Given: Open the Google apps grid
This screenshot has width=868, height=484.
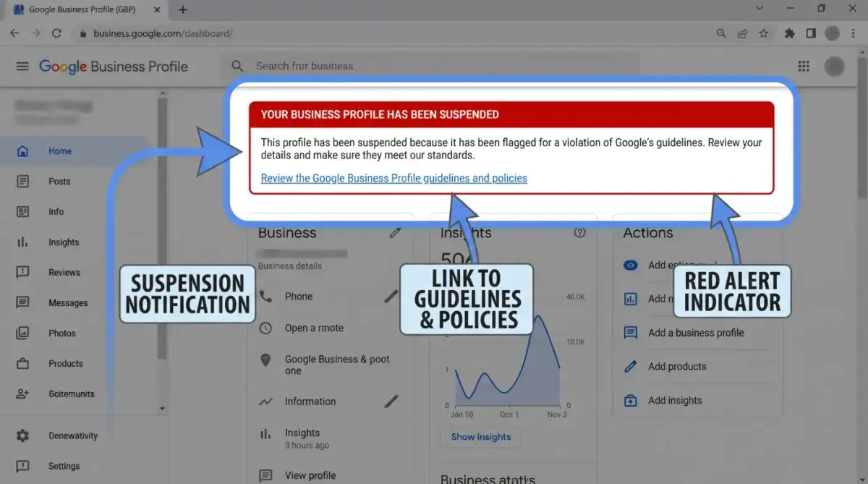Looking at the screenshot, I should click(x=804, y=66).
